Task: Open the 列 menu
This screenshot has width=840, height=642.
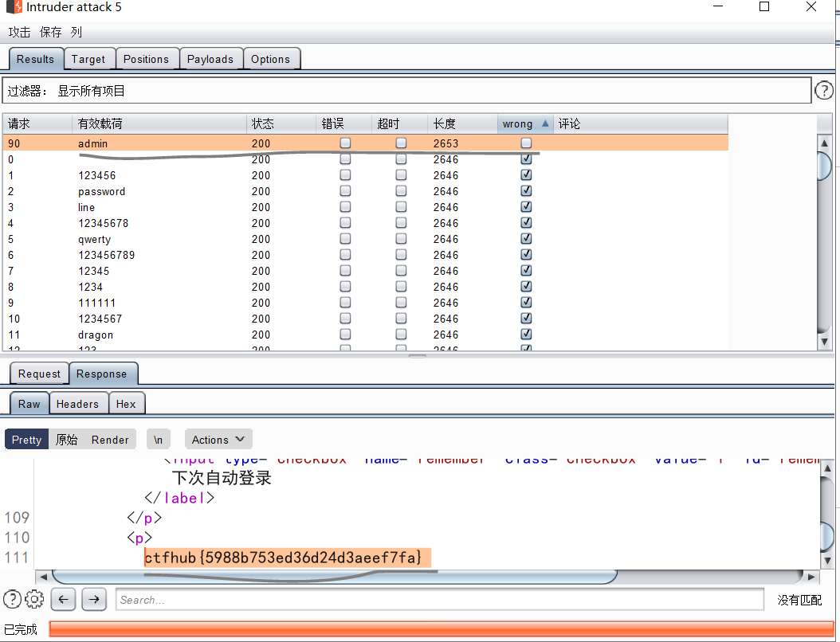Action: [x=76, y=32]
